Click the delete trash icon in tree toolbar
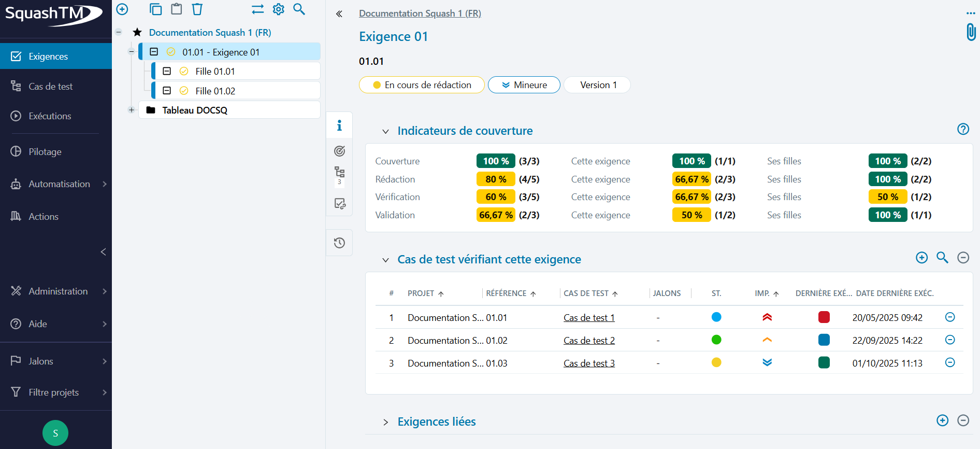Image resolution: width=980 pixels, height=449 pixels. click(x=197, y=9)
